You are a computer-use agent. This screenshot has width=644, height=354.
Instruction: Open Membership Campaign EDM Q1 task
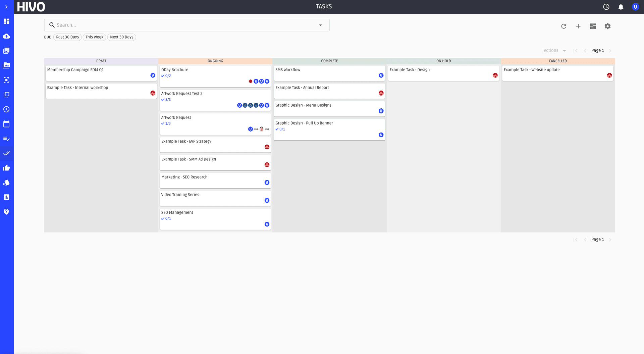[x=101, y=73]
